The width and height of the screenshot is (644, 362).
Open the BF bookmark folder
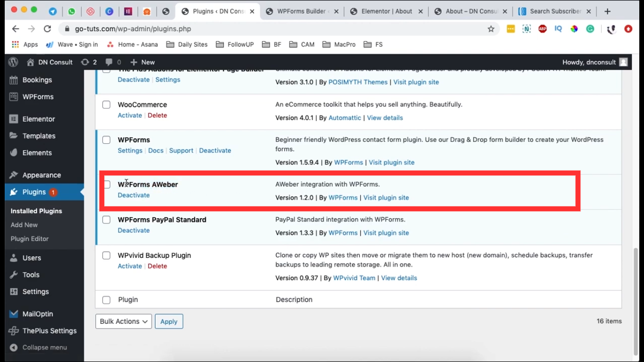coord(272,44)
